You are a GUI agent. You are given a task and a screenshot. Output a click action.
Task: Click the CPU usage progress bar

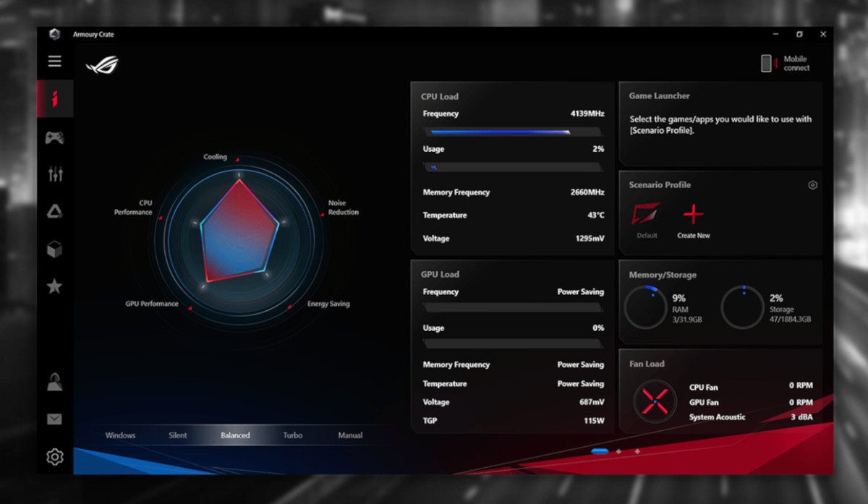(x=512, y=167)
